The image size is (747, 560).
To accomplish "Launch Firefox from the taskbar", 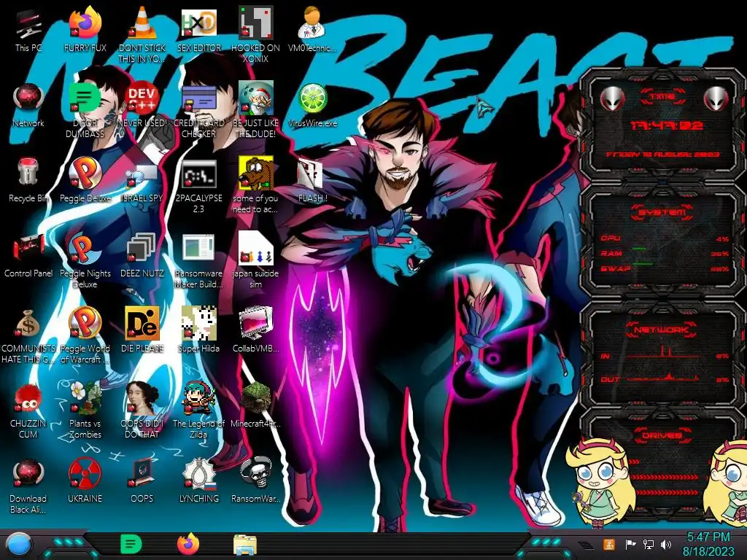I will (x=188, y=544).
